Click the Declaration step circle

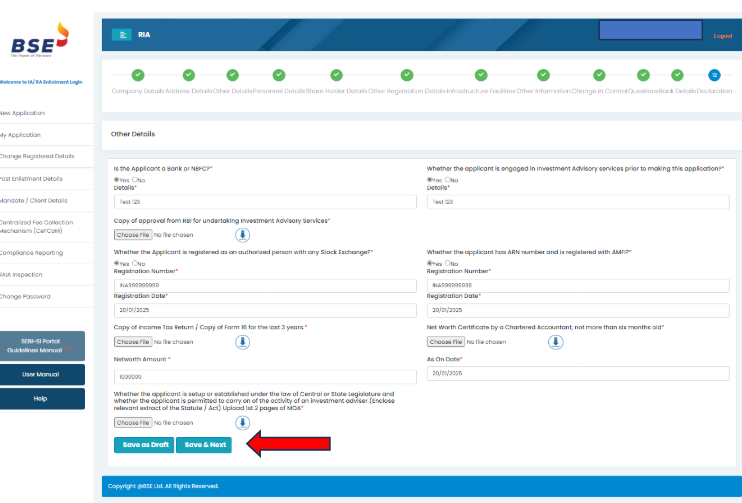(x=714, y=75)
